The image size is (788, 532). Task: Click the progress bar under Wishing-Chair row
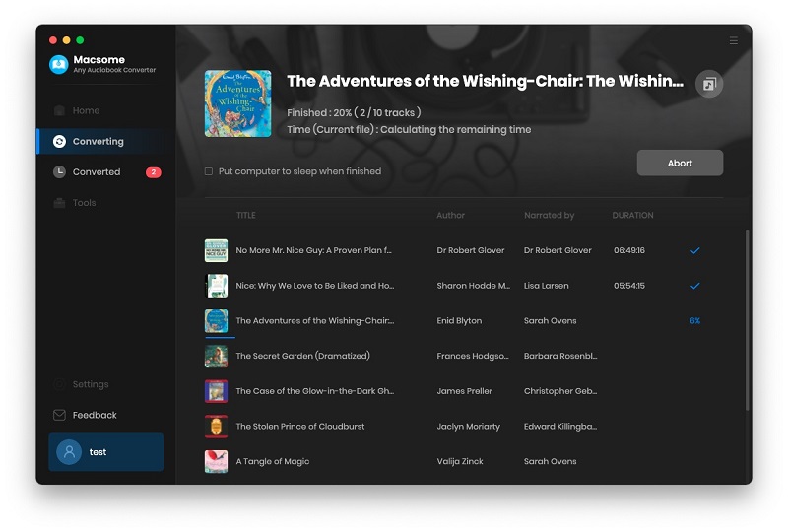tap(220, 337)
